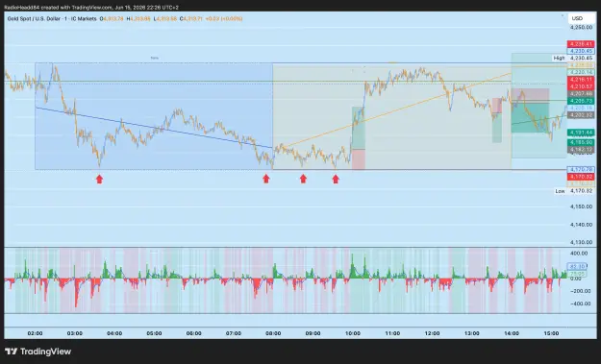Click the 400.00 indicator scale value

pyautogui.click(x=579, y=254)
